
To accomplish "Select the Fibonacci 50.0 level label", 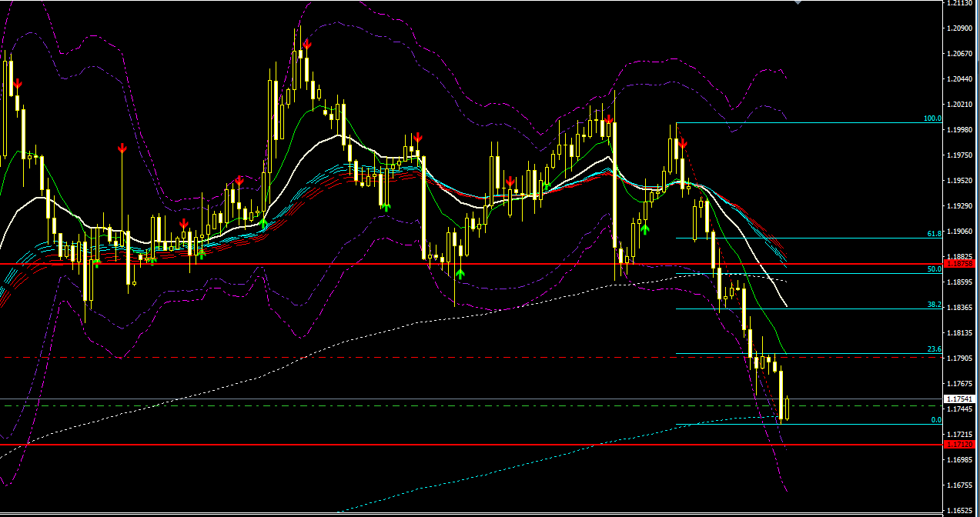I will tap(935, 269).
